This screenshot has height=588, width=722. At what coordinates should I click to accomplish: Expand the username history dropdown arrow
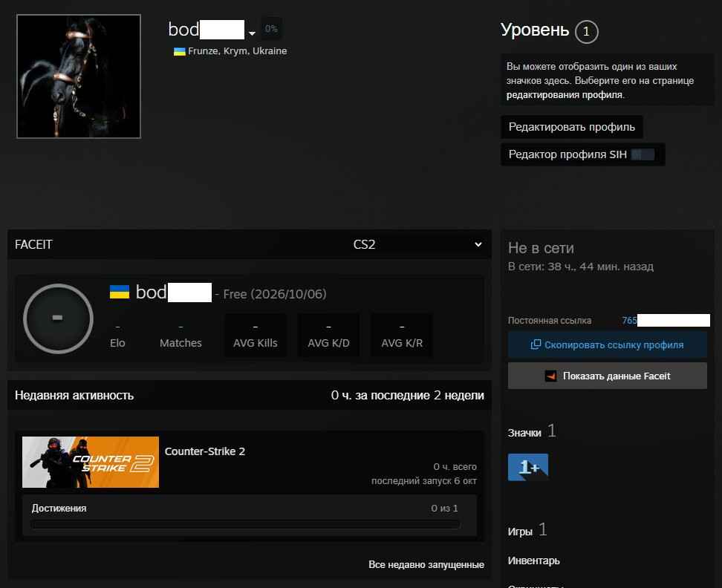point(252,33)
